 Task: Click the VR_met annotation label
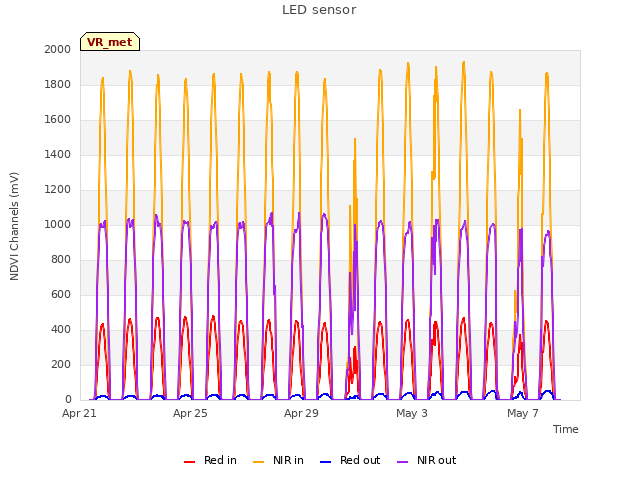point(110,42)
